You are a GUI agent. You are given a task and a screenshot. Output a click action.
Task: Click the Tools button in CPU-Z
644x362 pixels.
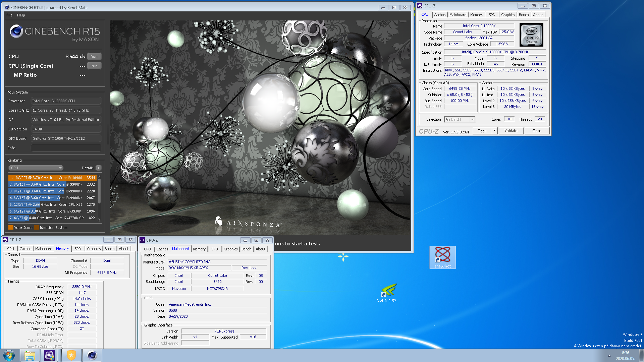coord(482,131)
